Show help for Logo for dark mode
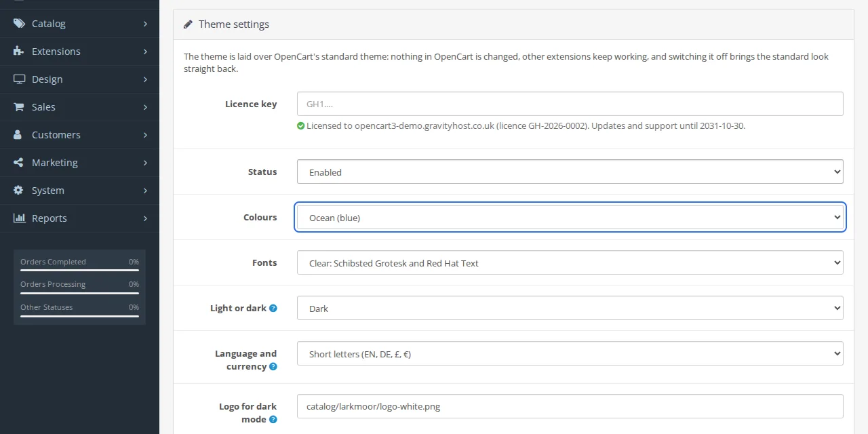Screen dimensions: 868x434 [x=273, y=420]
